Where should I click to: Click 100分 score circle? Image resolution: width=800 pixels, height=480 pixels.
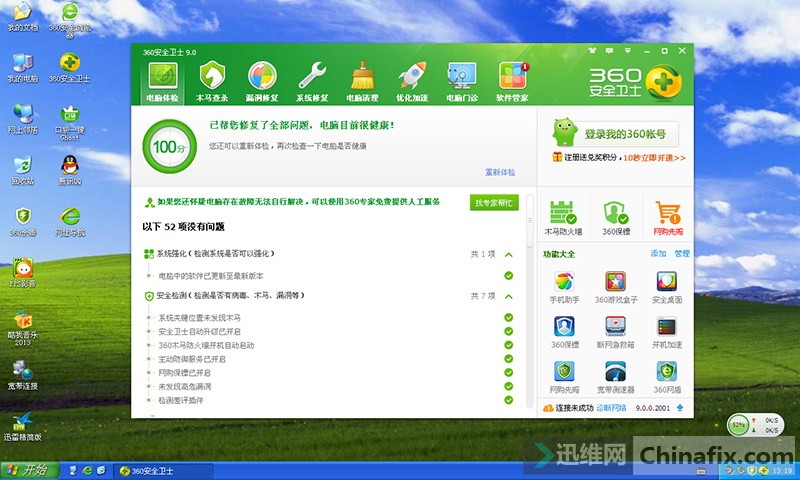[169, 147]
